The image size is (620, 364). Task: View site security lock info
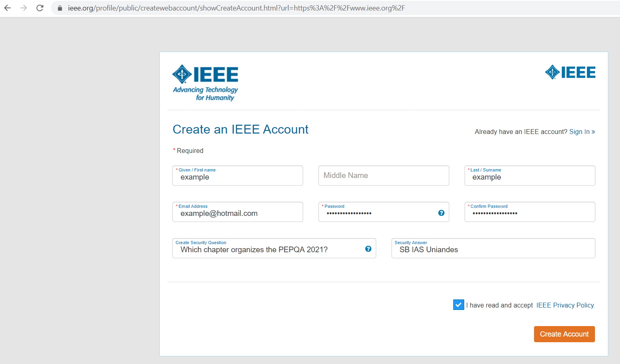pyautogui.click(x=60, y=8)
